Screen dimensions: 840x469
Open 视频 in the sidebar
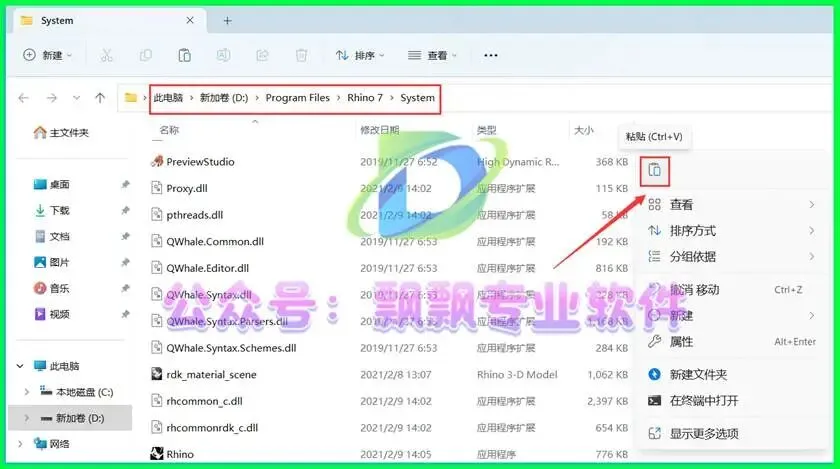(52, 314)
